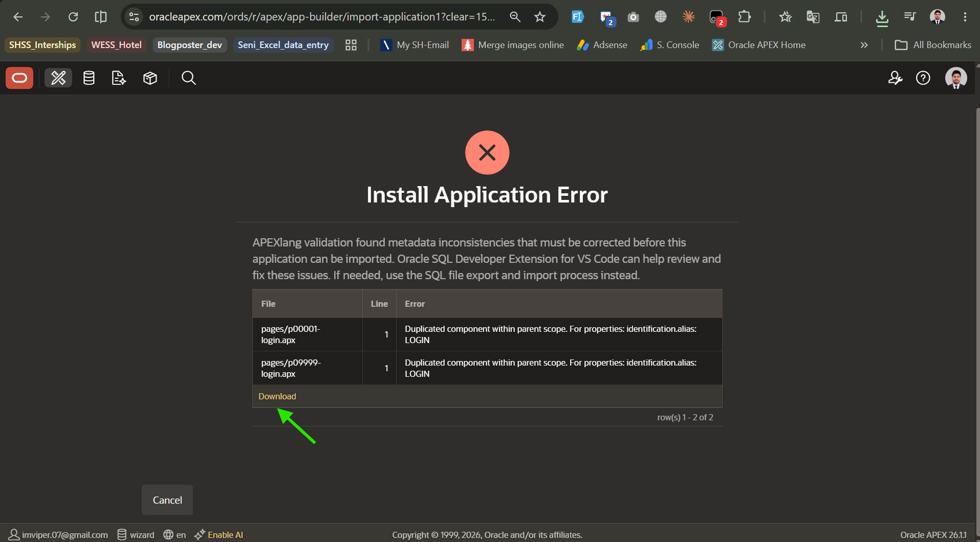This screenshot has height=542, width=980.
Task: Select the pages/p09999-login.apx file cell
Action: pyautogui.click(x=308, y=368)
